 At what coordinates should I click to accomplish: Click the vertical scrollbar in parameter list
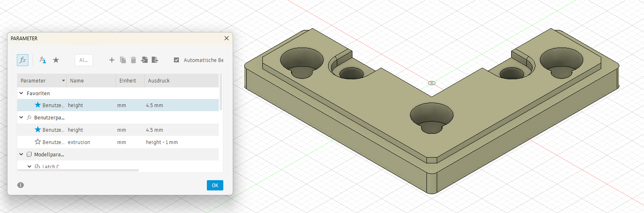coord(221,92)
